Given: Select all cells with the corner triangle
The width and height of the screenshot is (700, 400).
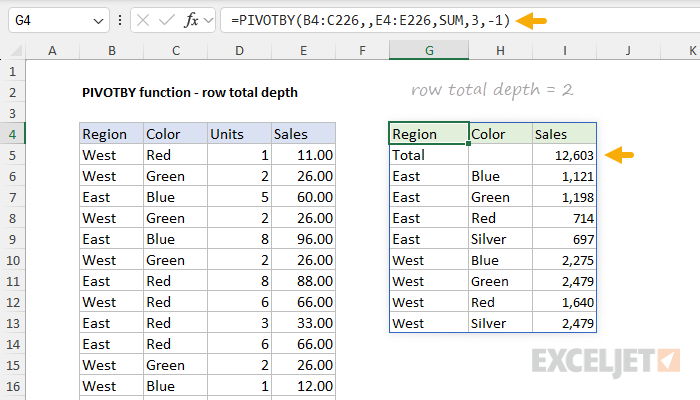Looking at the screenshot, I should (x=17, y=52).
